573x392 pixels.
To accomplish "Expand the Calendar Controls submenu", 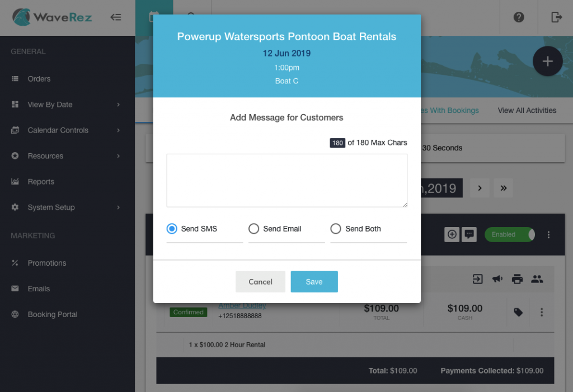I will coord(67,130).
